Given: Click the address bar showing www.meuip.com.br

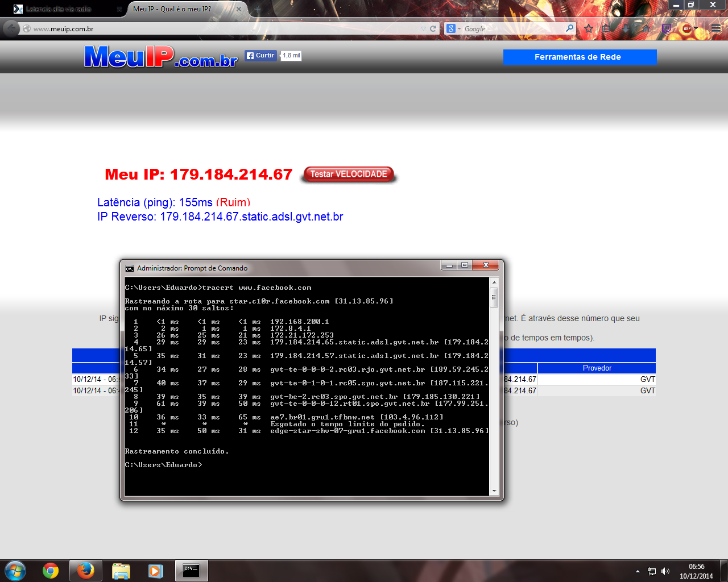Looking at the screenshot, I should point(225,28).
